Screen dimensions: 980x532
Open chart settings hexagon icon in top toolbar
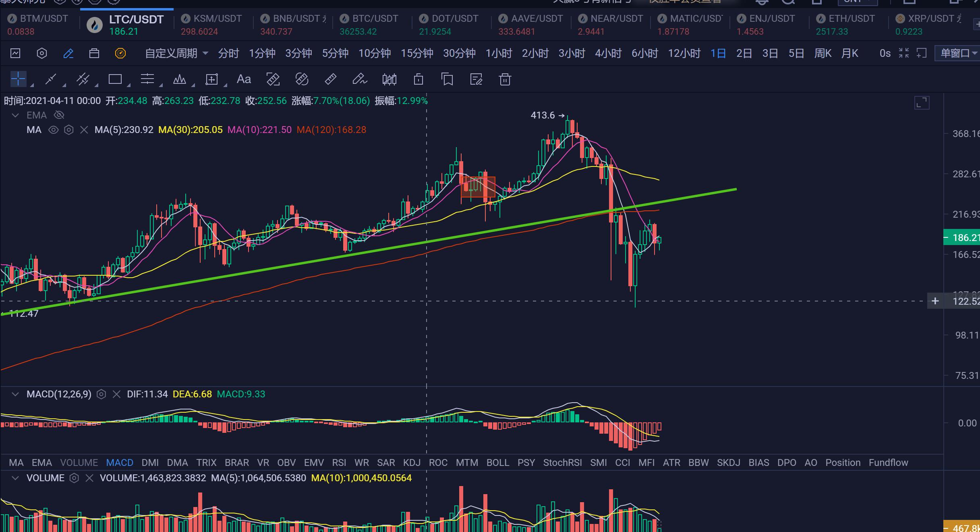pyautogui.click(x=42, y=53)
